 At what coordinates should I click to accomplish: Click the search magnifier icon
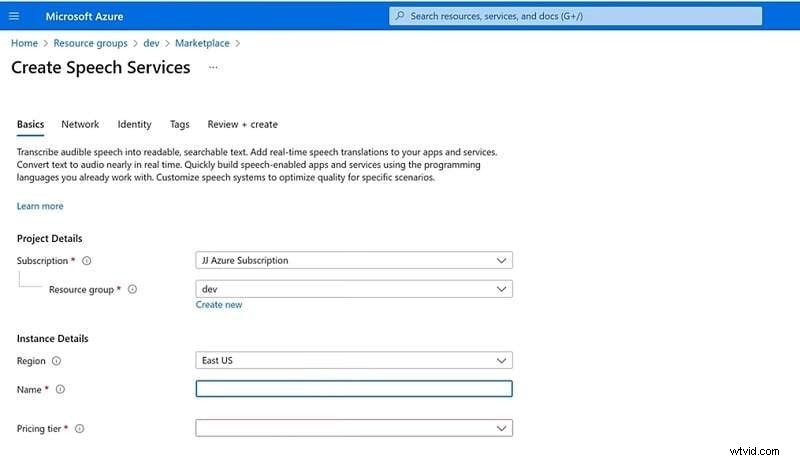tap(400, 16)
